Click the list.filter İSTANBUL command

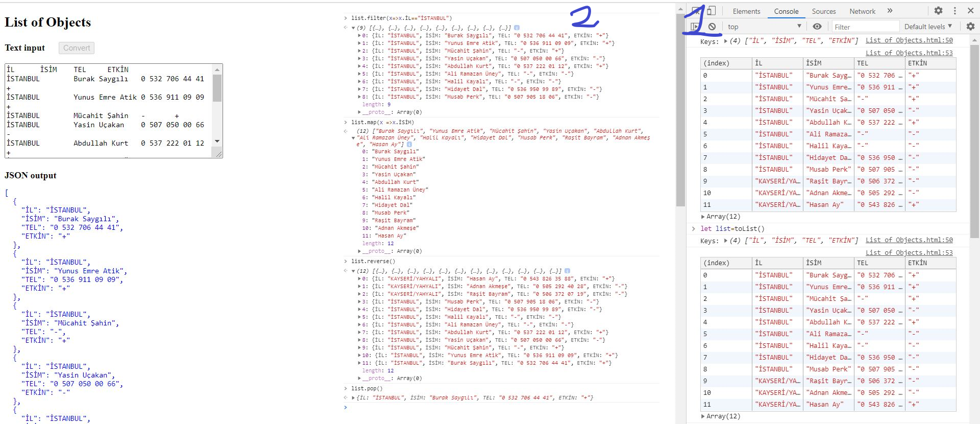click(x=402, y=18)
